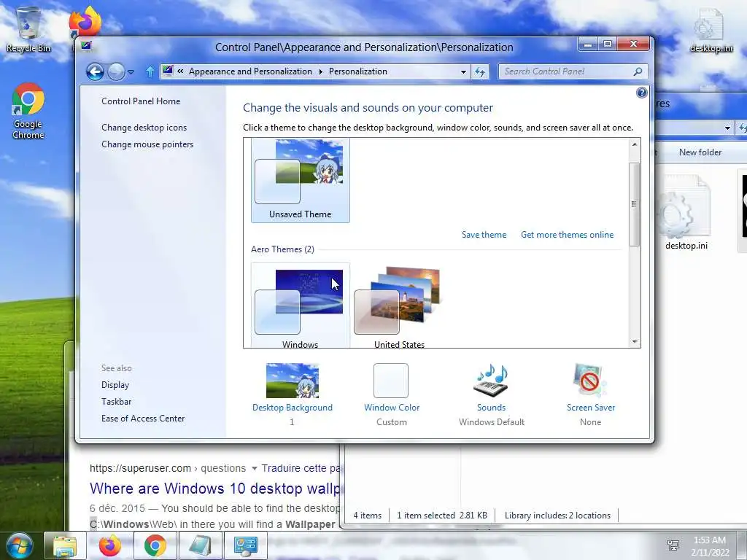Screen dimensions: 747x560
Task: Click the taskbar clock showing 1:53 AM
Action: coord(710,545)
